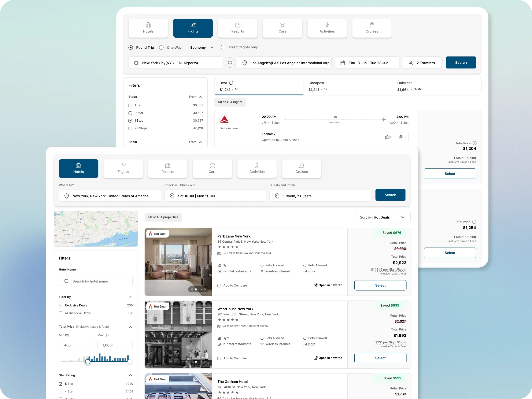This screenshot has width=532, height=399.
Task: Click +4 more amenities link for WestHouse
Action: [x=309, y=344]
